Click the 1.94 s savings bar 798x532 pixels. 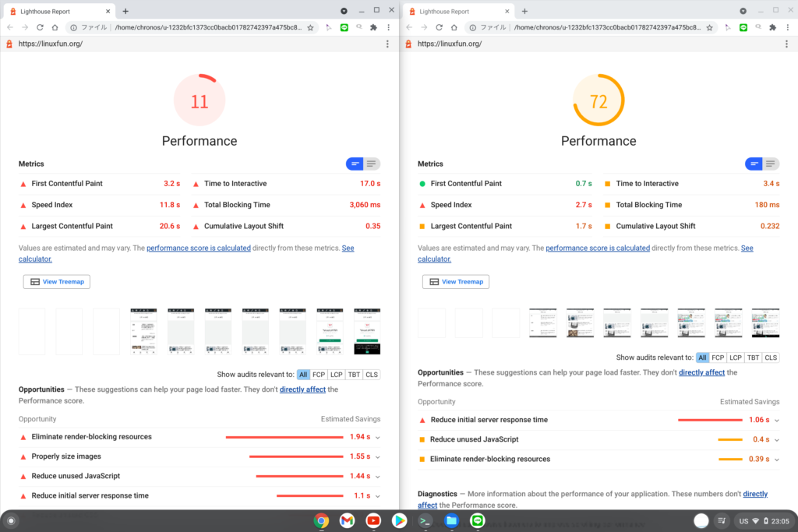coord(284,438)
